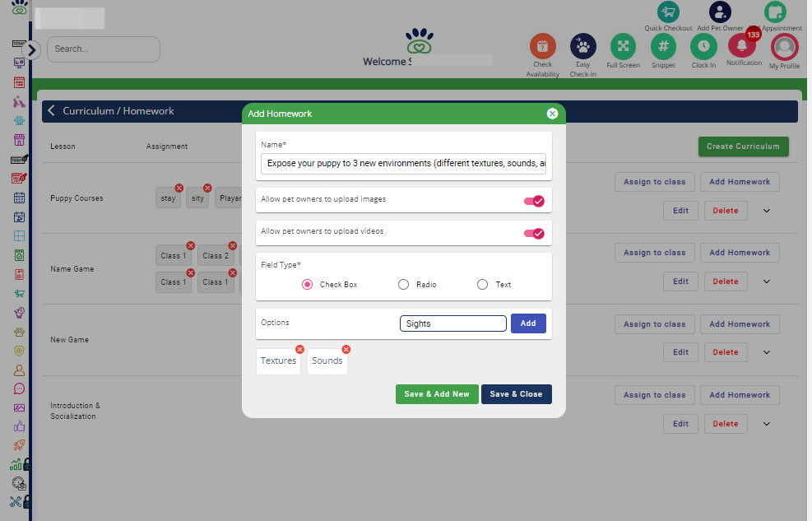The image size is (812, 521).
Task: Open My Profile avatar
Action: coord(785,47)
